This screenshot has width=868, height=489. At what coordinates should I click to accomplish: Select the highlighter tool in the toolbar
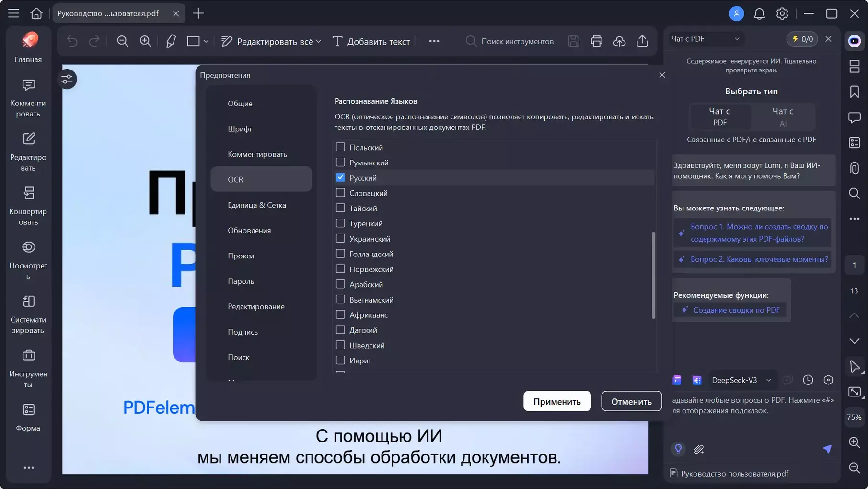[171, 41]
